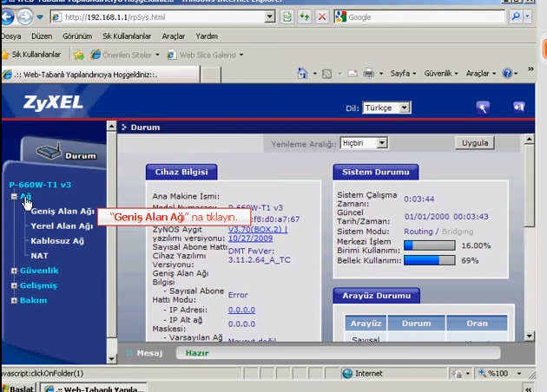Click the browser refresh icon
This screenshot has height=392, width=547.
pos(304,16)
